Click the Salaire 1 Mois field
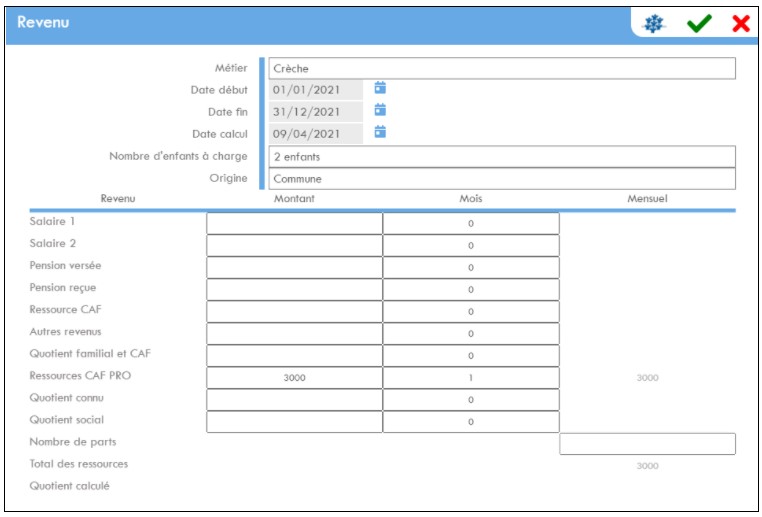 pyautogui.click(x=471, y=224)
